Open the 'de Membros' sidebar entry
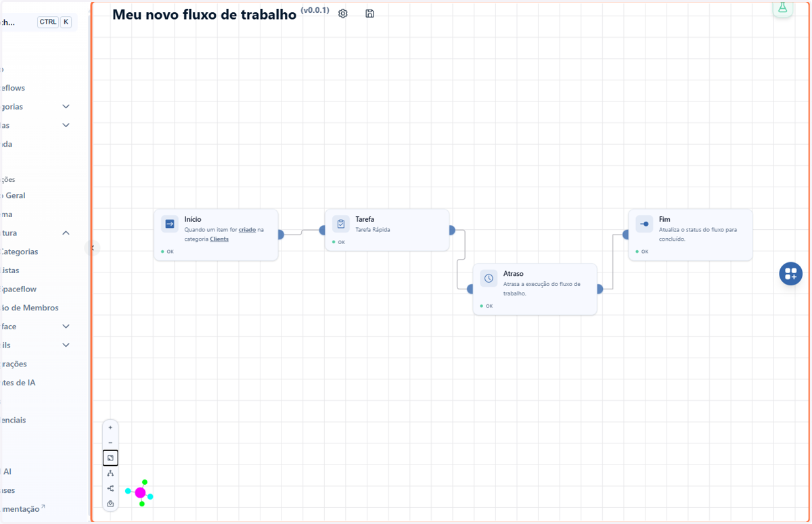This screenshot has height=524, width=812. coord(30,308)
